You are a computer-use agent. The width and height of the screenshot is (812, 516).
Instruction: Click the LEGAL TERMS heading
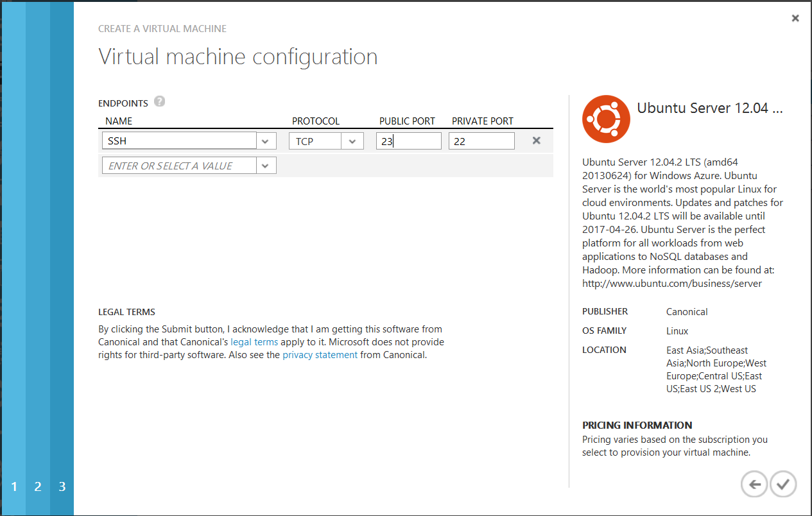pyautogui.click(x=127, y=312)
